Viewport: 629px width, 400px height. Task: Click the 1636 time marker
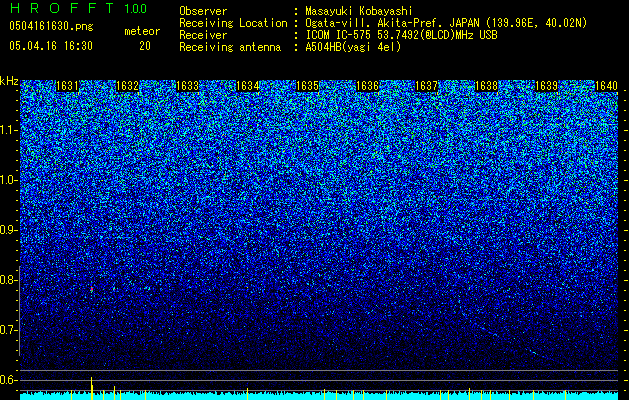[x=367, y=86]
